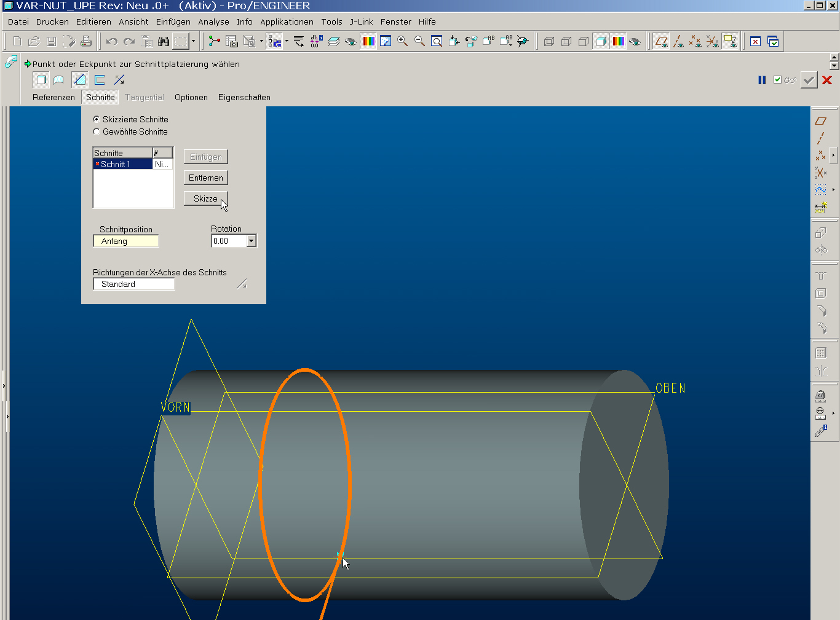Viewport: 840px width, 620px height.
Task: Click the zoom in magnifier icon
Action: [x=403, y=41]
